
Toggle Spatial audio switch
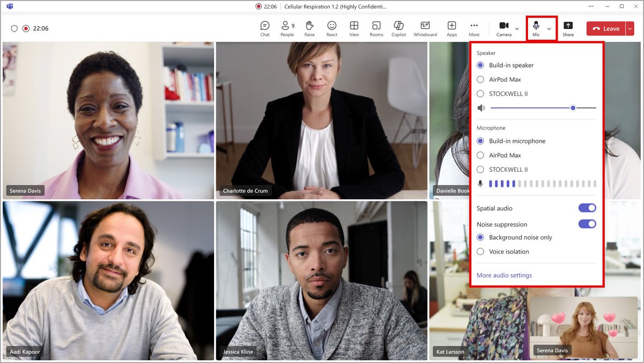click(587, 208)
